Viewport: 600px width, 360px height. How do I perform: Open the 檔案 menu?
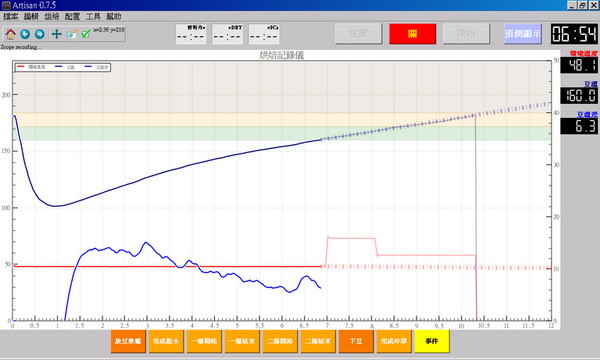tap(10, 16)
